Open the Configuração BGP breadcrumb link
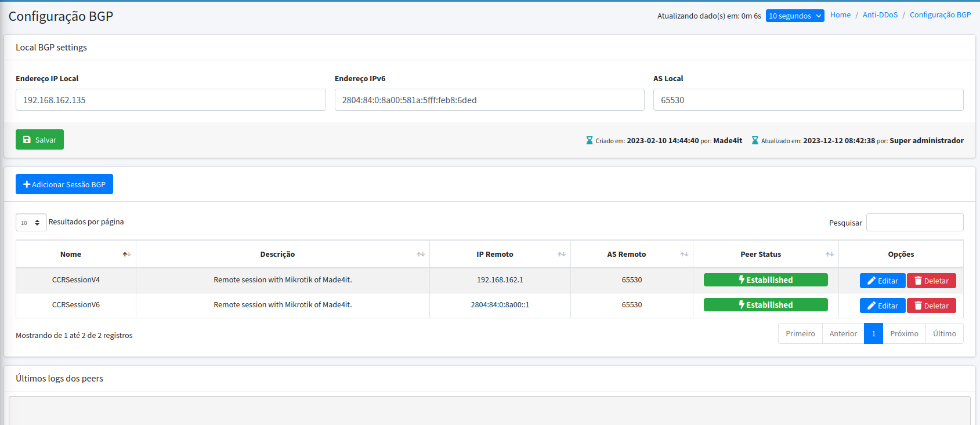Image resolution: width=980 pixels, height=425 pixels. pyautogui.click(x=940, y=15)
